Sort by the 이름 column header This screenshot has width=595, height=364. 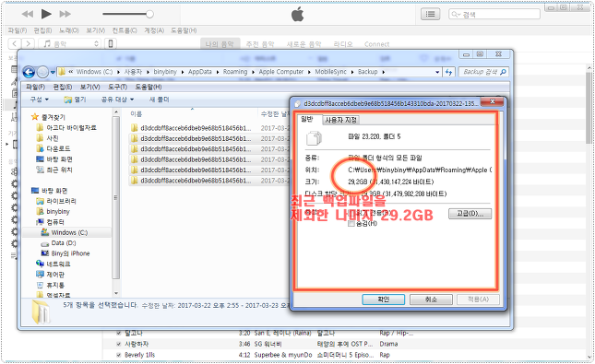(136, 113)
